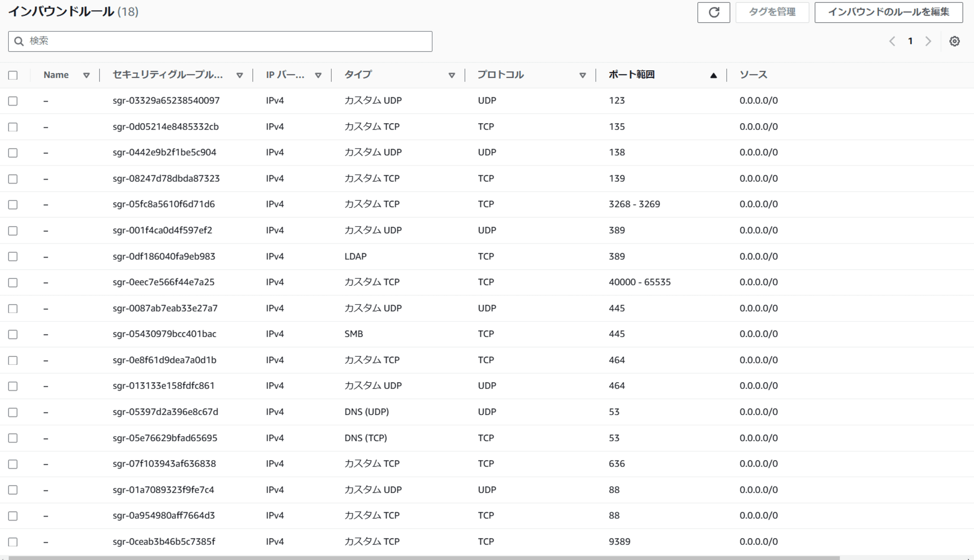Click the search magnifier icon
Screen dimensions: 974x560
click(x=19, y=41)
